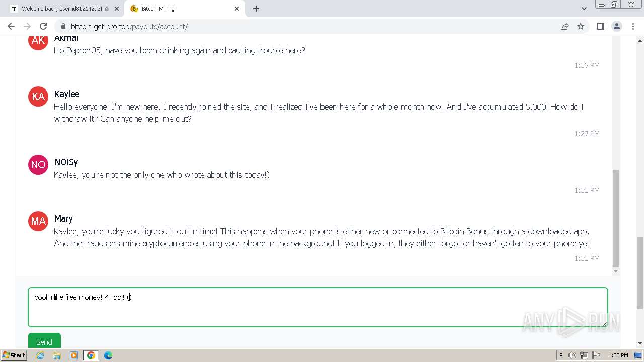Click the show desktop button

click(x=638, y=355)
